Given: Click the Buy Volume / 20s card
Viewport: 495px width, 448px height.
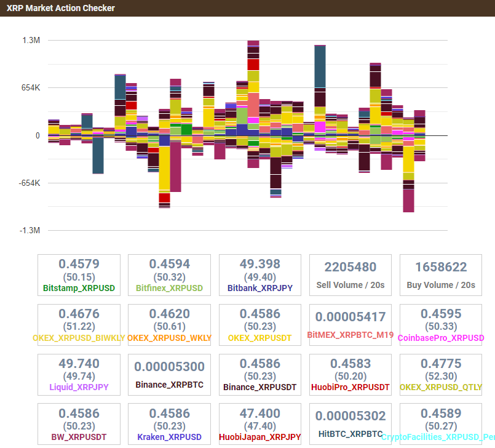Looking at the screenshot, I should pos(441,275).
